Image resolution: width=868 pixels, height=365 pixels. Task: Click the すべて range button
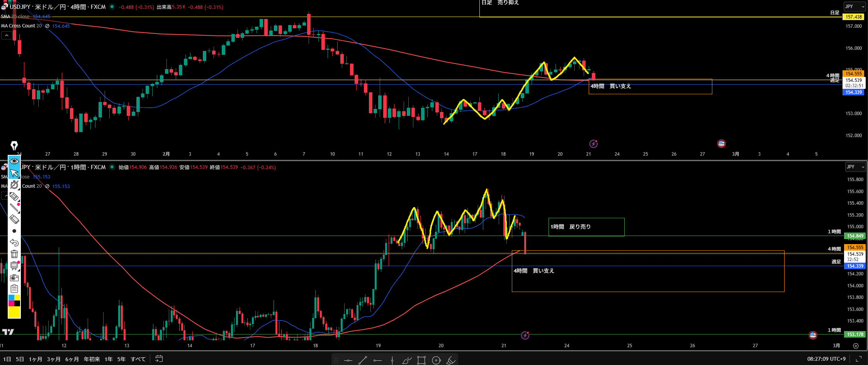point(138,359)
